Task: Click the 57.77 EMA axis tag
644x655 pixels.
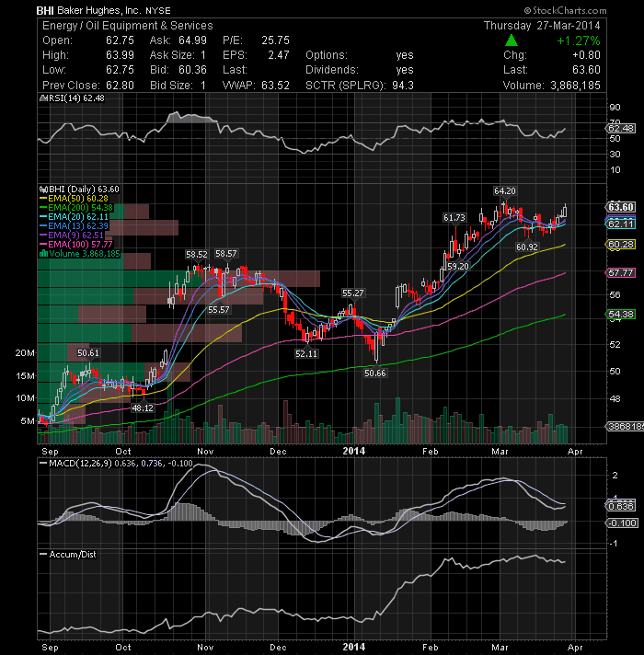Action: pyautogui.click(x=621, y=273)
